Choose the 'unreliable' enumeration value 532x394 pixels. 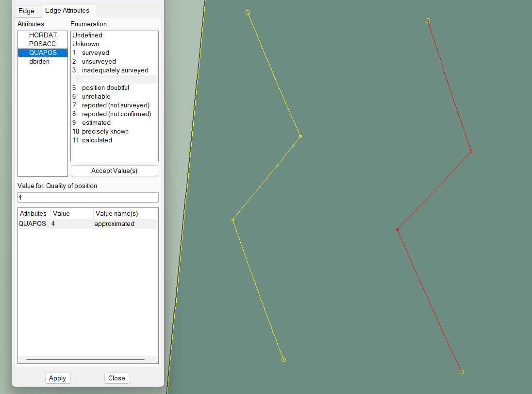tap(96, 96)
